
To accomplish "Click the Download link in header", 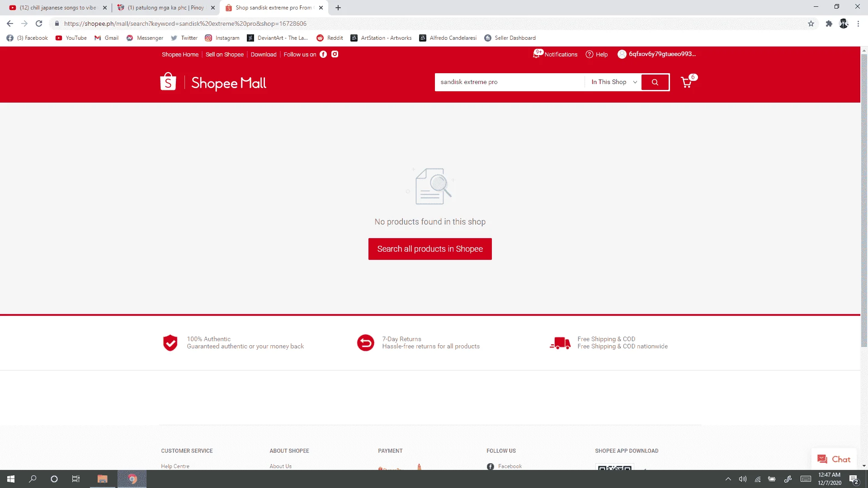I will pos(264,55).
